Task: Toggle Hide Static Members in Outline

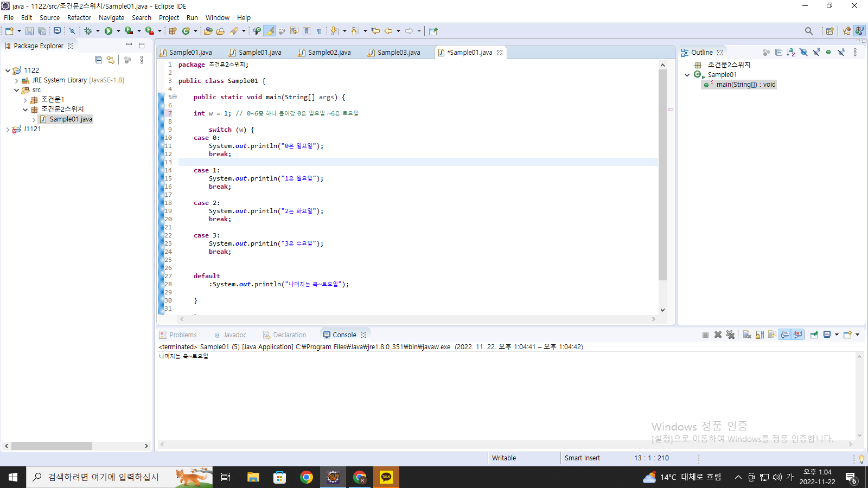Action: click(x=816, y=53)
